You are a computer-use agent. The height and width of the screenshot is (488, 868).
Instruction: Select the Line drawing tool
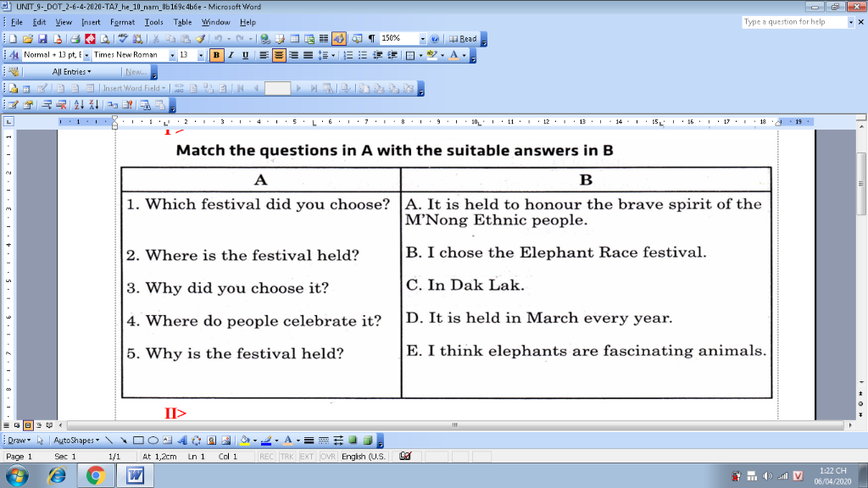point(109,441)
